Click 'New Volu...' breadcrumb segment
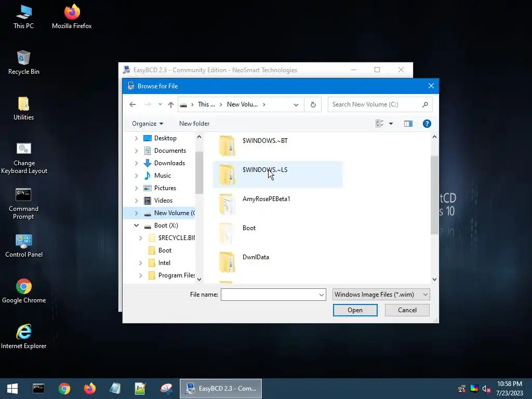The height and width of the screenshot is (399, 532). tap(242, 104)
